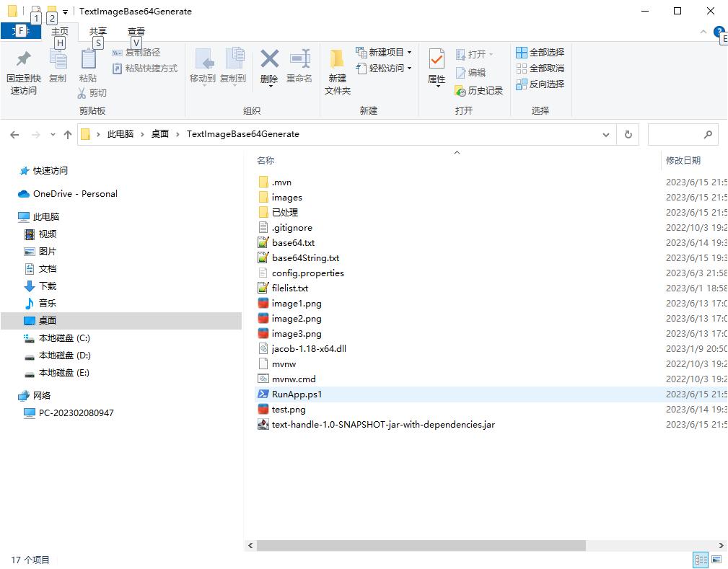Collapse the ribbon with the chevron arrow
The height and width of the screenshot is (569, 728).
coord(703,32)
